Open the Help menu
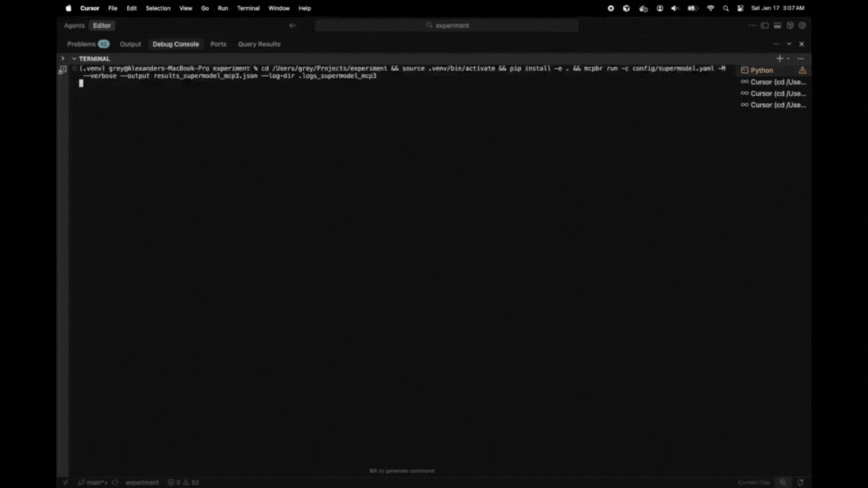The height and width of the screenshot is (488, 868). [305, 8]
